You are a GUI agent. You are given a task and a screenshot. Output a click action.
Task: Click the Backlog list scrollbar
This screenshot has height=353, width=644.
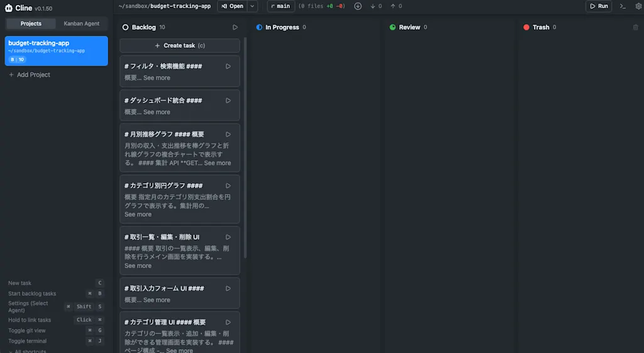point(245,148)
